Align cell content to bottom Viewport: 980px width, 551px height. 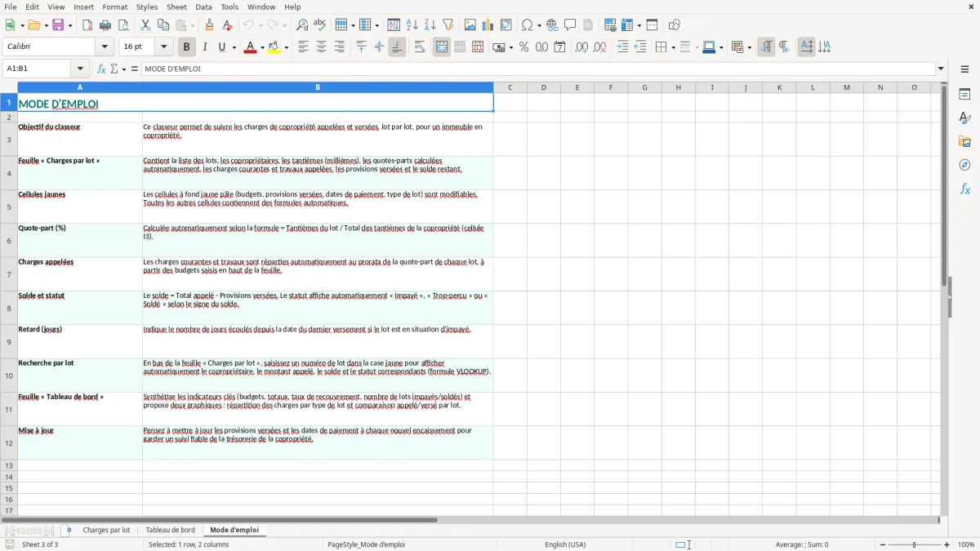397,47
